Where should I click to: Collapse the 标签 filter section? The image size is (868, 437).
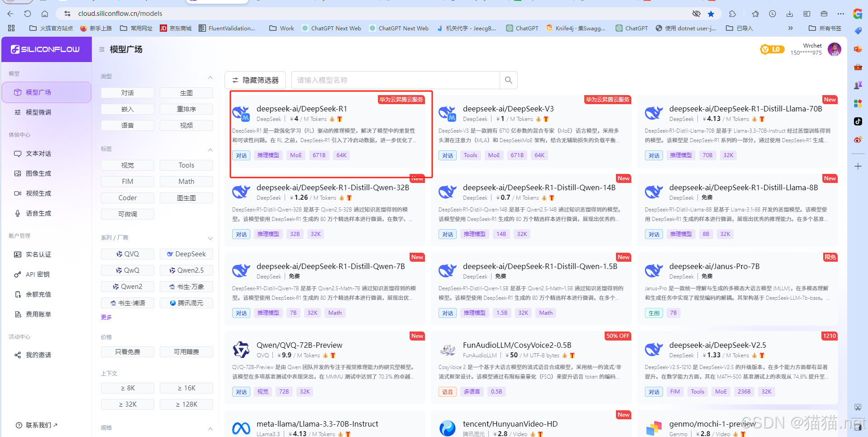[x=210, y=149]
